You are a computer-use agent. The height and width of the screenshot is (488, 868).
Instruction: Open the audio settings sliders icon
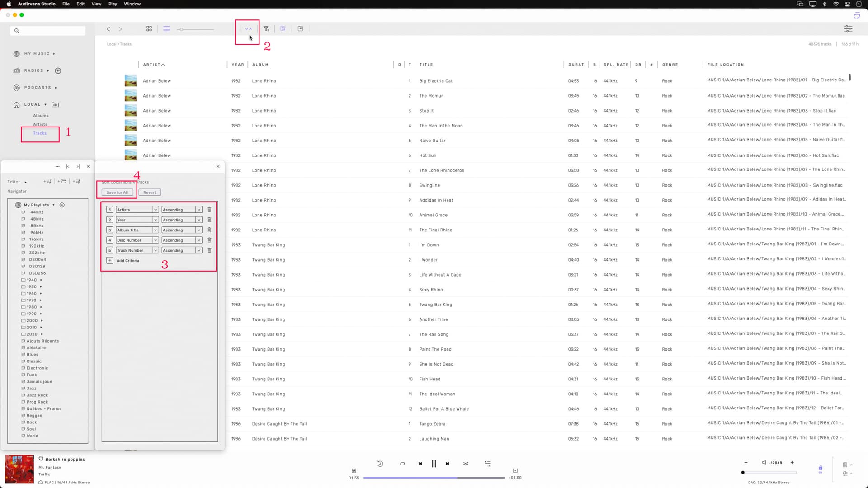[x=848, y=28]
